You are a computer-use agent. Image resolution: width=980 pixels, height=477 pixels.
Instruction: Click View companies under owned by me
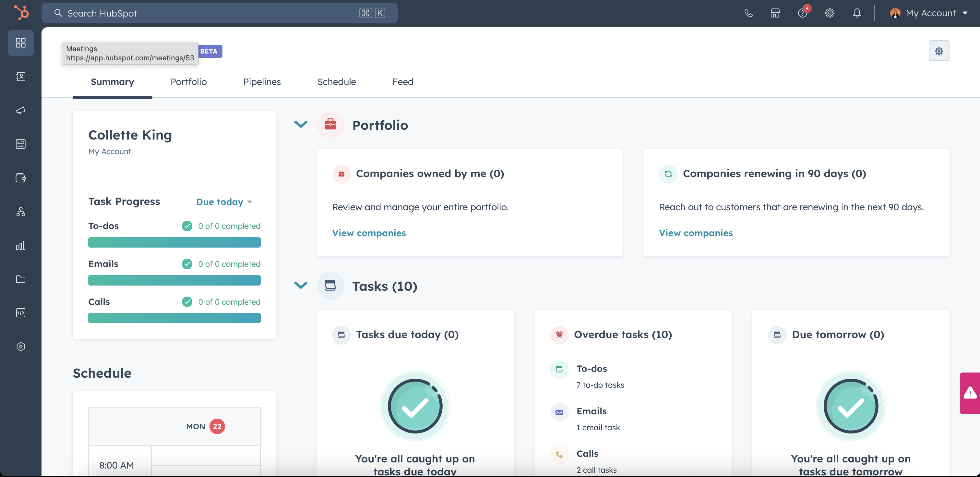(369, 233)
